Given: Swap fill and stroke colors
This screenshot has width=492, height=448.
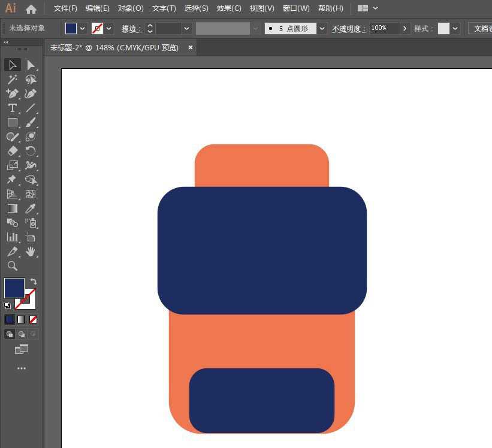Looking at the screenshot, I should click(x=34, y=281).
